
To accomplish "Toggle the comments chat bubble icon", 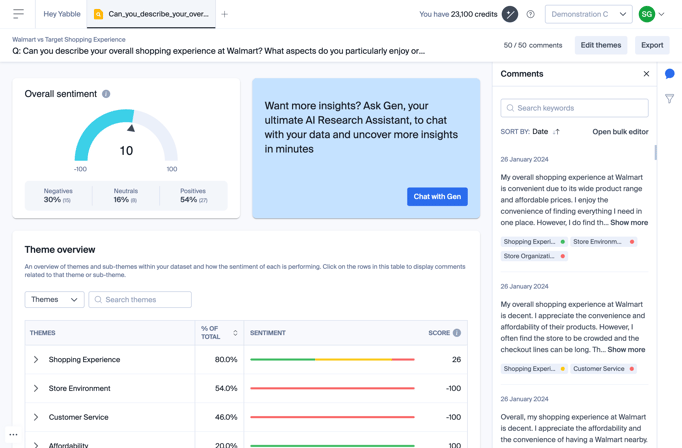I will (x=669, y=74).
